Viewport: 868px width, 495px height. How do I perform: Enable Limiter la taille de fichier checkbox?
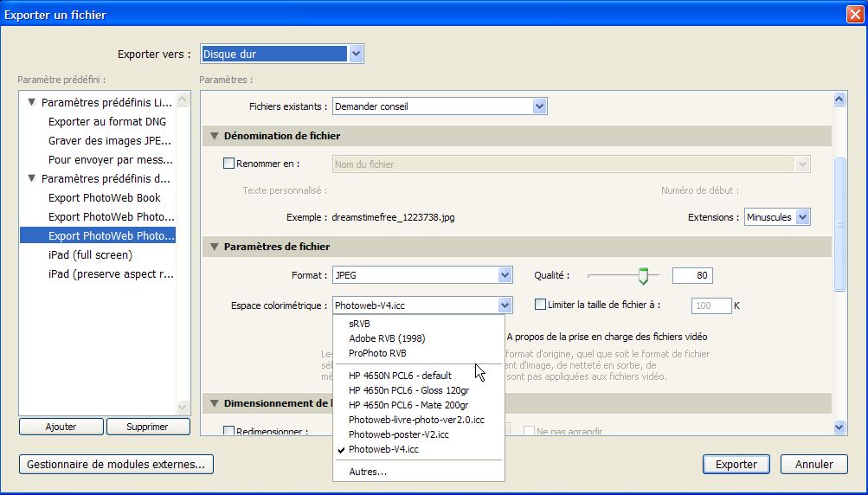click(x=540, y=304)
